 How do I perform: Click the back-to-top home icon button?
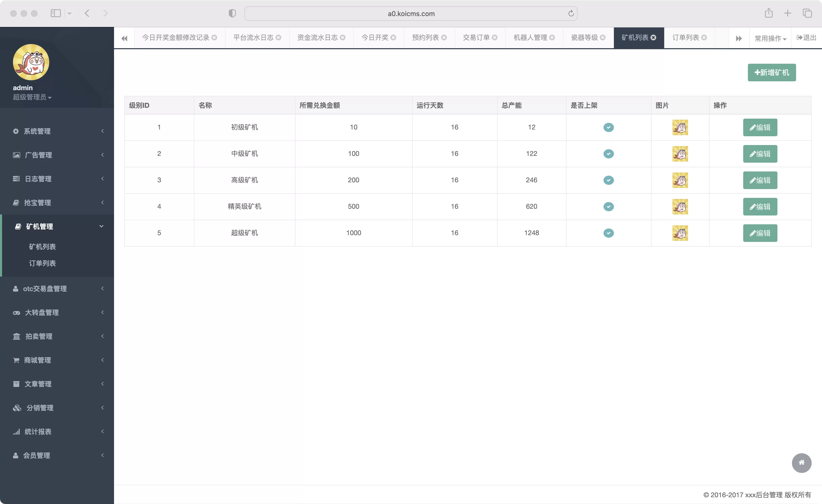(802, 463)
